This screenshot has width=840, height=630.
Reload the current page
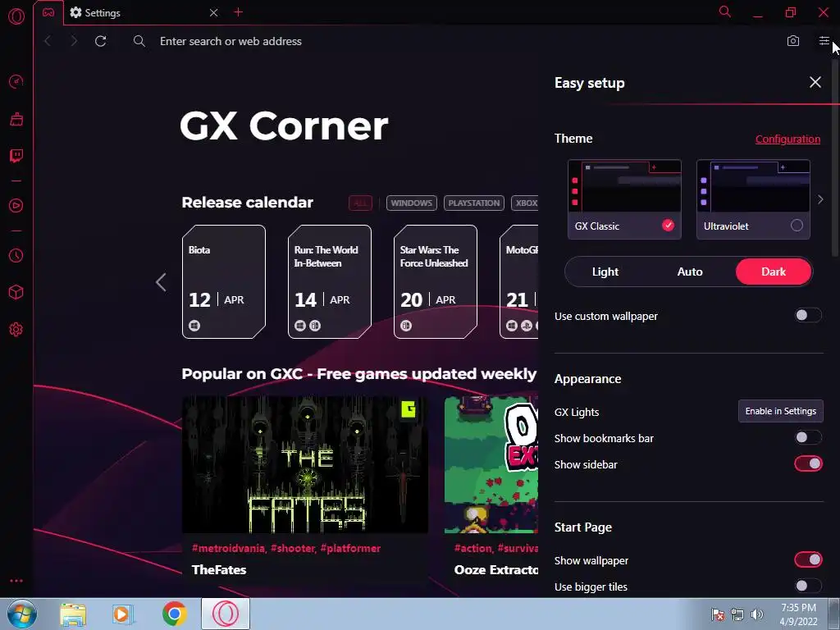(x=100, y=41)
